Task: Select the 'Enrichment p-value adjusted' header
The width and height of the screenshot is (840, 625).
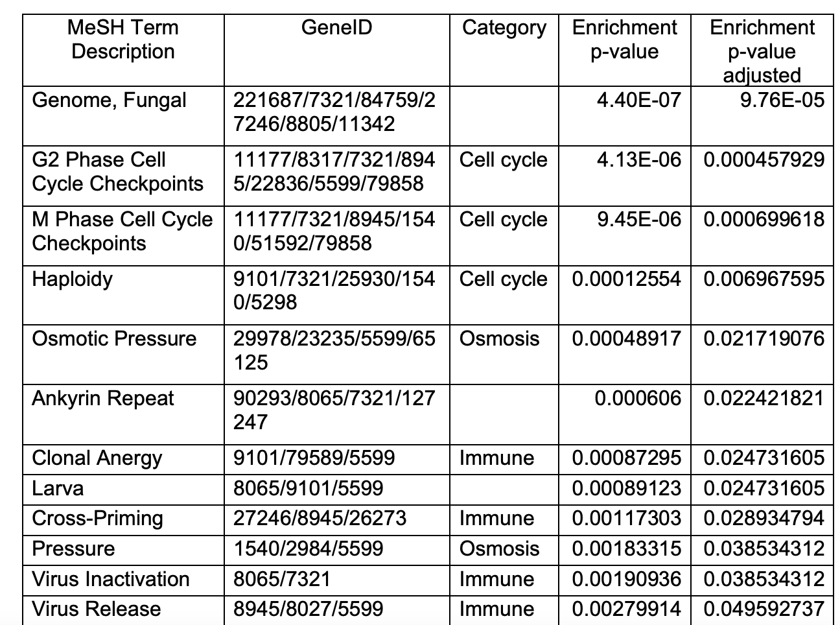Action: click(762, 51)
